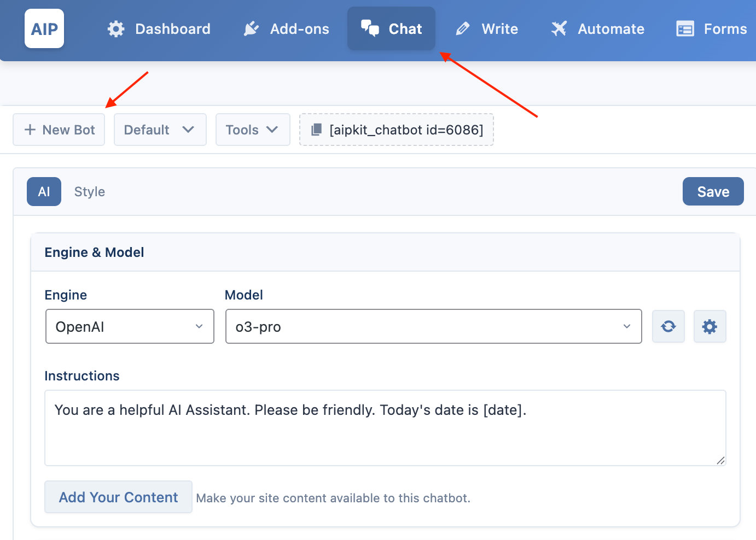Click the Write pencil icon
Viewport: 756px width, 540px height.
(x=463, y=29)
